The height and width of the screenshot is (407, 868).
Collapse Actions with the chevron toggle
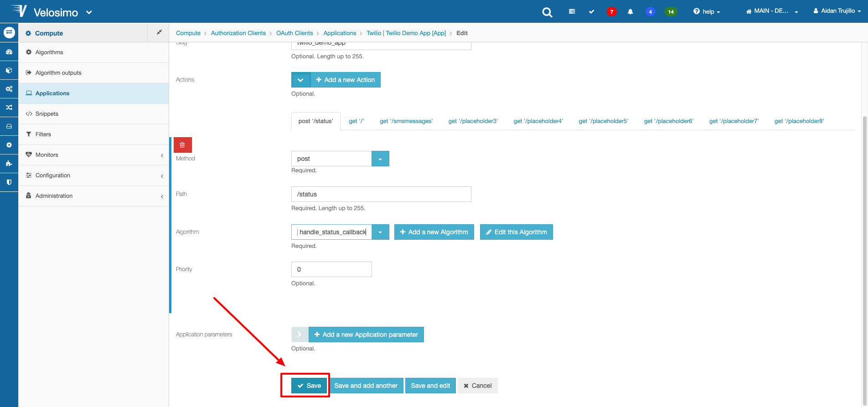(301, 80)
